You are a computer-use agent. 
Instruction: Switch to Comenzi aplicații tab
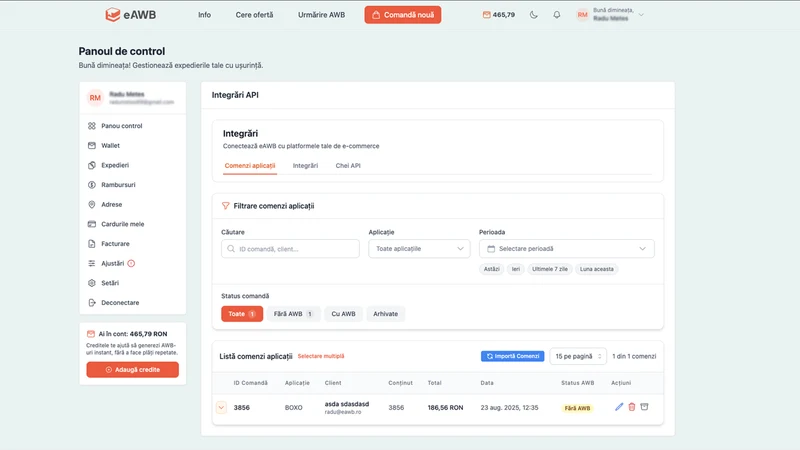click(x=249, y=166)
